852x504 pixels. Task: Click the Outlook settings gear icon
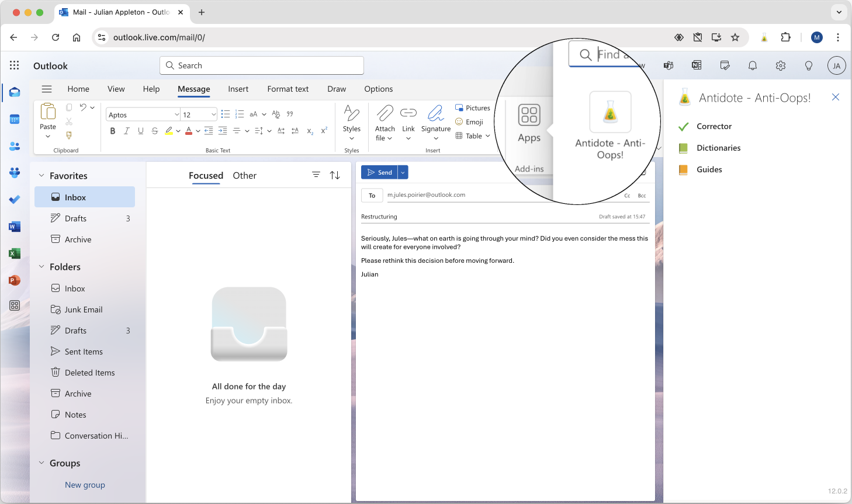780,66
